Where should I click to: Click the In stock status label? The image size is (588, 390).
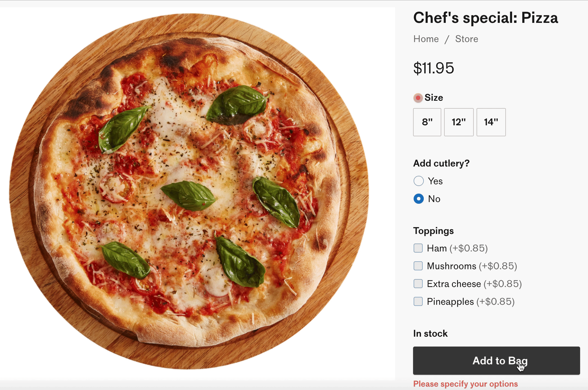pos(430,334)
